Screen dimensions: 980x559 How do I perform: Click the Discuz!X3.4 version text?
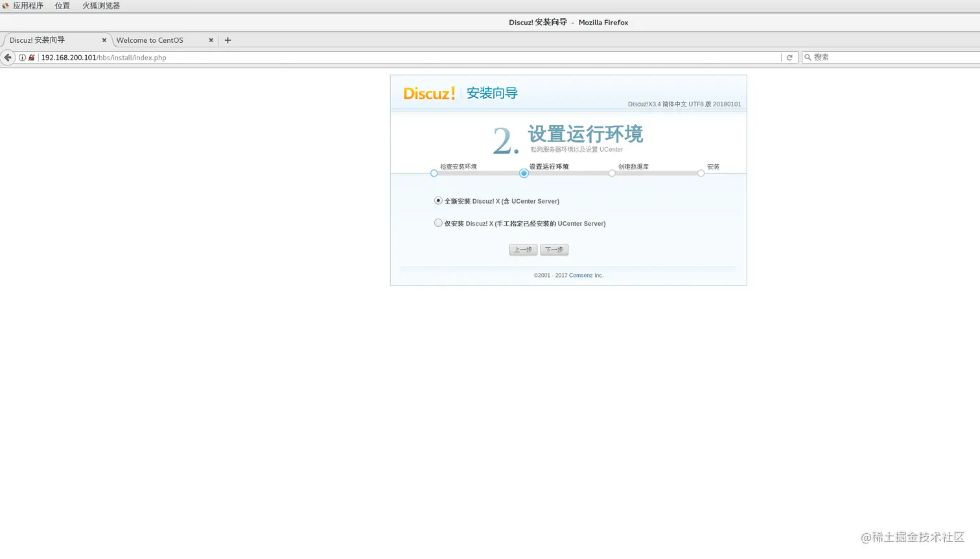684,104
